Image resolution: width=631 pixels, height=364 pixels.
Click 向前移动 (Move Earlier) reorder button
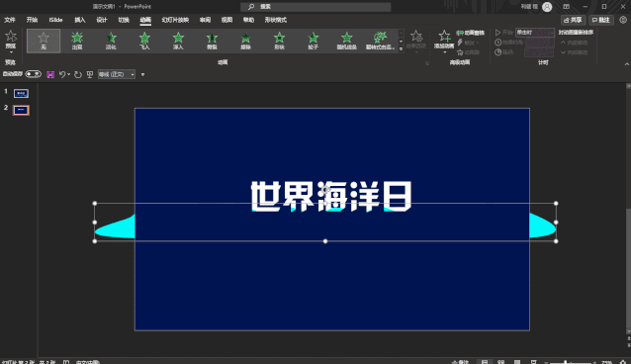tap(574, 43)
